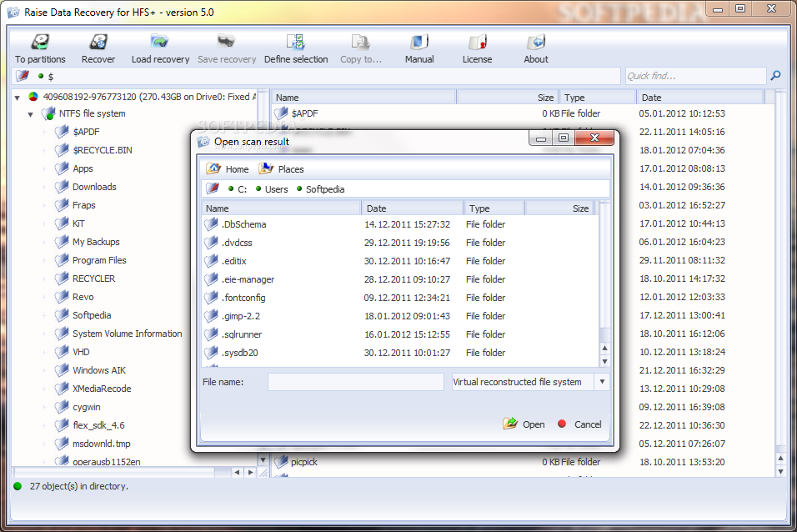Image resolution: width=797 pixels, height=532 pixels.
Task: Click the drive partition pie icon
Action: [x=33, y=97]
